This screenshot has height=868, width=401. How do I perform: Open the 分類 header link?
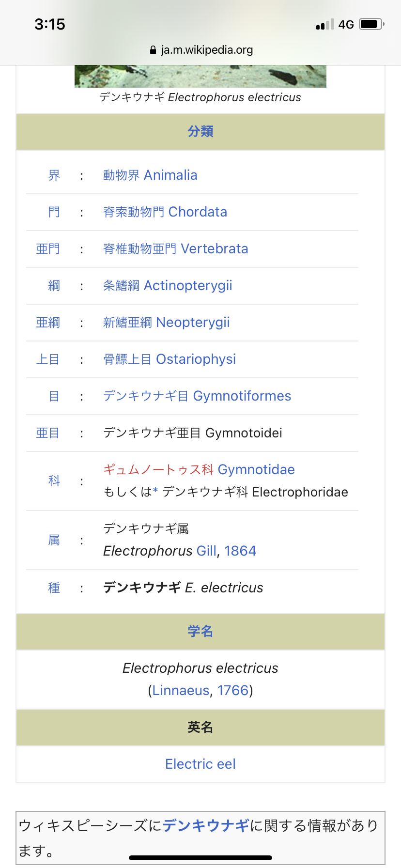(x=200, y=132)
